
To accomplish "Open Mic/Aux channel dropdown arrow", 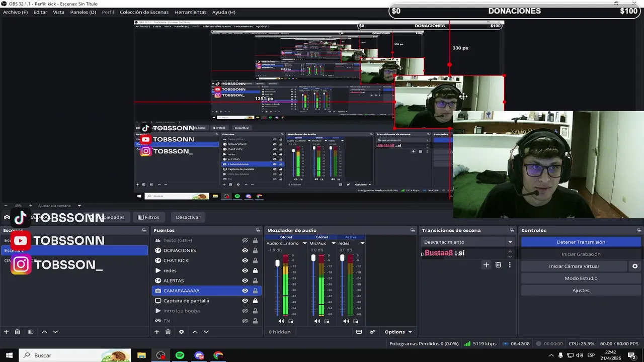I will 333,243.
